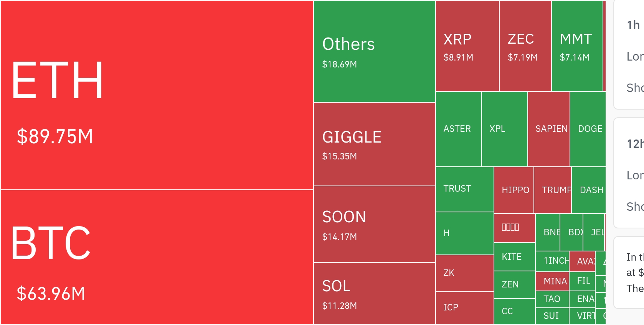Select the ZK red tile
Screen dimensions: 644x325
click(x=464, y=273)
